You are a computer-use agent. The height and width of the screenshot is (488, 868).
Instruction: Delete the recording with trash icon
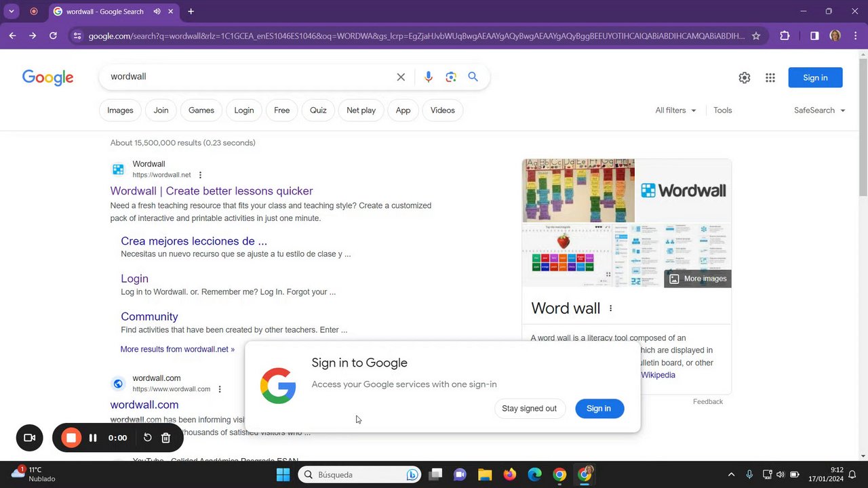click(165, 438)
